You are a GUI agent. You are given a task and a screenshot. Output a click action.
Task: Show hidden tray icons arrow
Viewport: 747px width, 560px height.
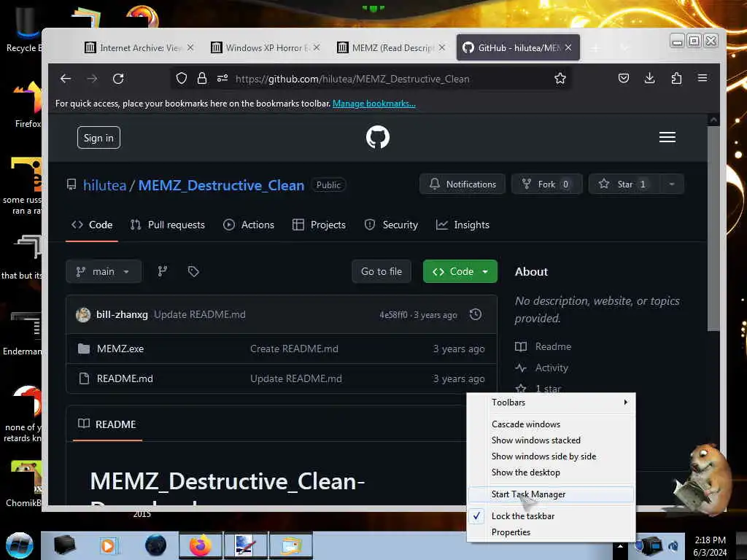[x=620, y=546]
